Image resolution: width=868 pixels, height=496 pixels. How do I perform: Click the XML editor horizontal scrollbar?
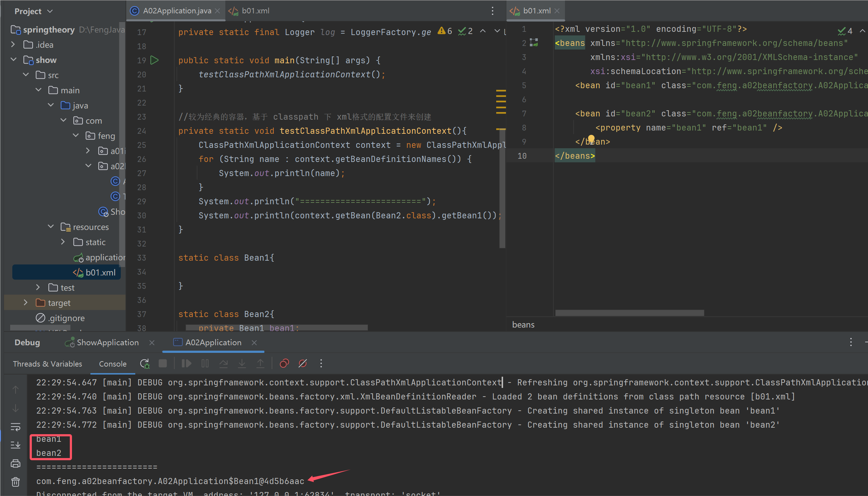[630, 313]
